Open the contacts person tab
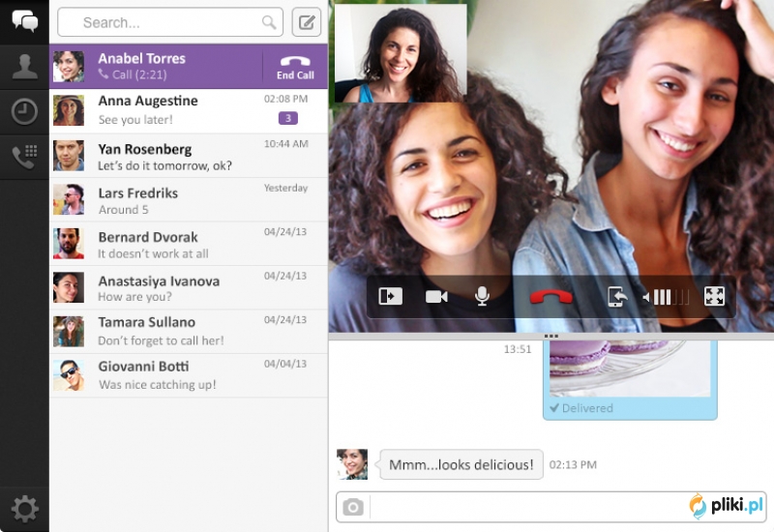The width and height of the screenshot is (774, 532). tap(25, 67)
